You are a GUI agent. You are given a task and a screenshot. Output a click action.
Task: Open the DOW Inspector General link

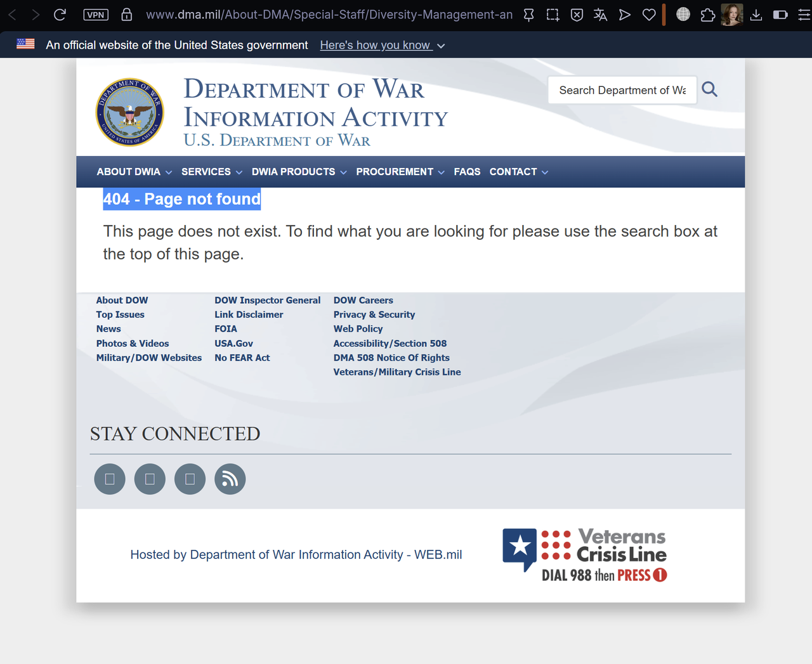[x=268, y=300]
